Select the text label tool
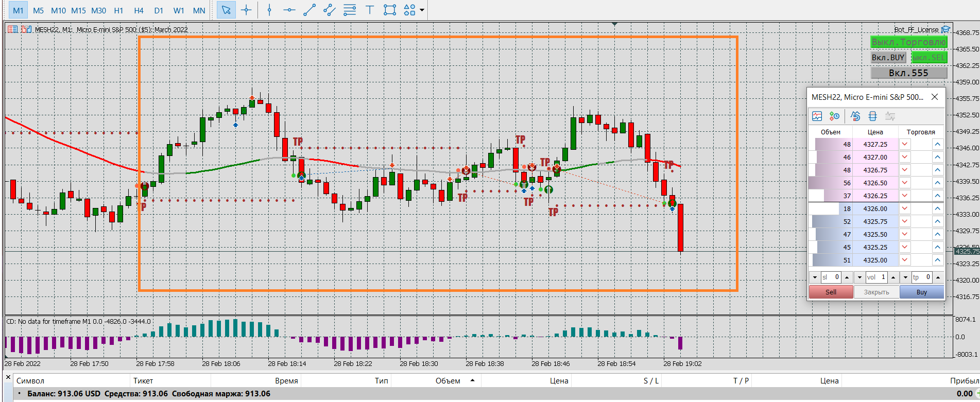This screenshot has width=980, height=402. (370, 10)
